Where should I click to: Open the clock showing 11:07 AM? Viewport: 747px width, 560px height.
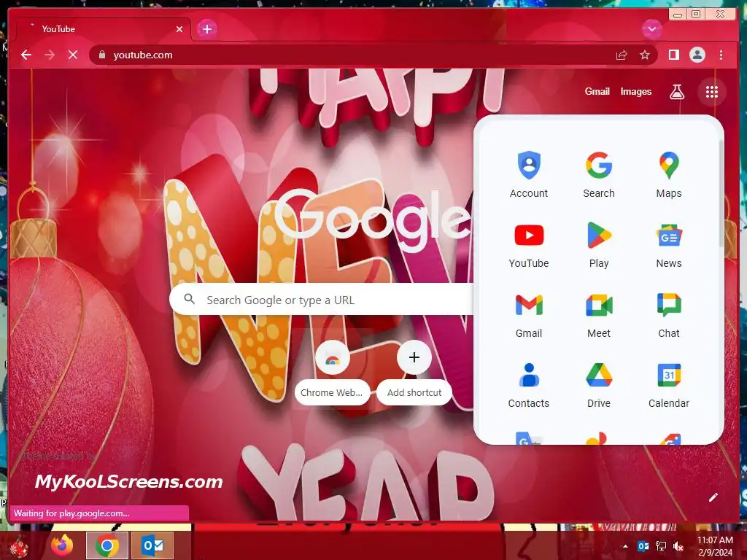(x=715, y=546)
